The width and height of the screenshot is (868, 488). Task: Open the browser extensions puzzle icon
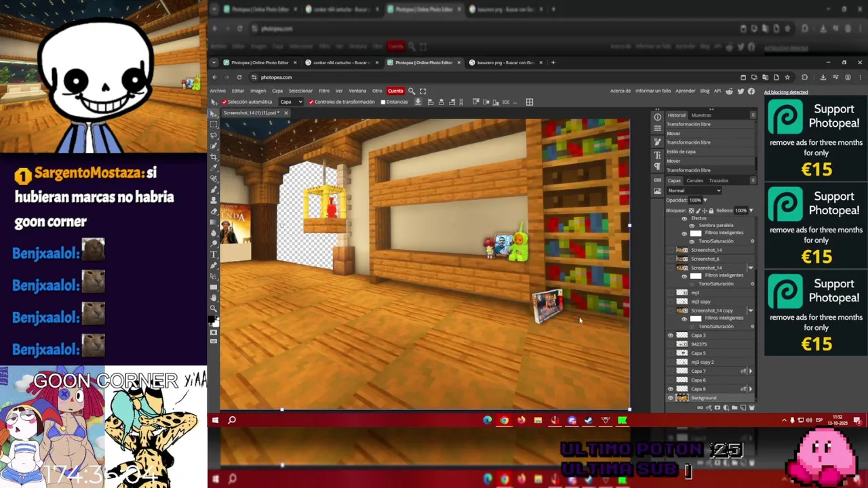tap(805, 77)
